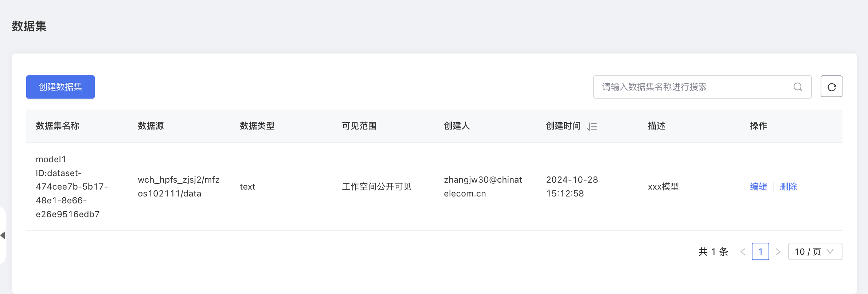The width and height of the screenshot is (868, 294).
Task: Go to next page arrow
Action: coord(778,252)
